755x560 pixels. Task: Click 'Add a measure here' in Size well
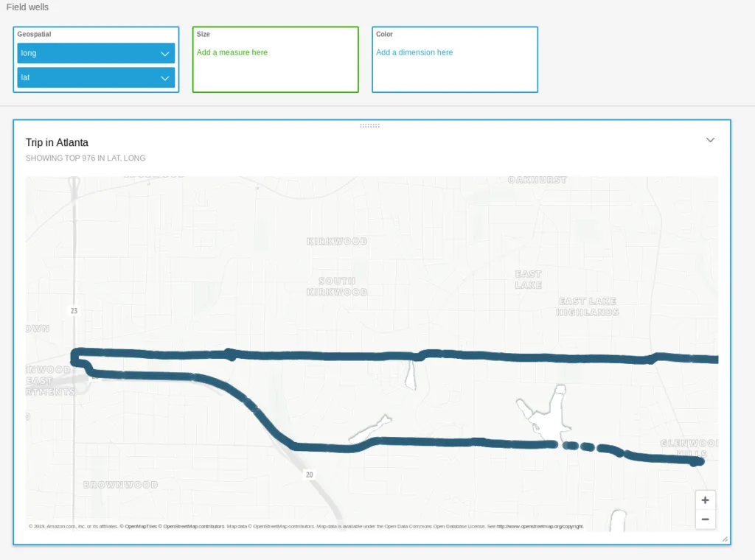(x=232, y=52)
